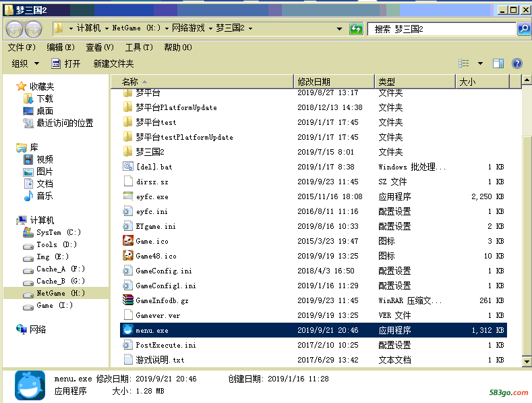Select the 梦平台testPlatformUpdate folder icon
The width and height of the screenshot is (532, 403).
[127, 136]
